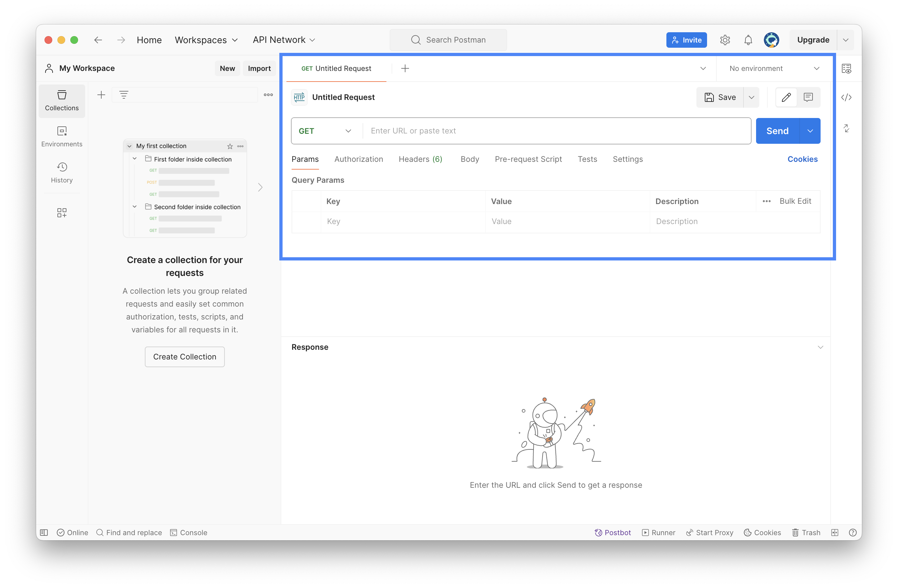Open a new request tab with plus

[405, 68]
